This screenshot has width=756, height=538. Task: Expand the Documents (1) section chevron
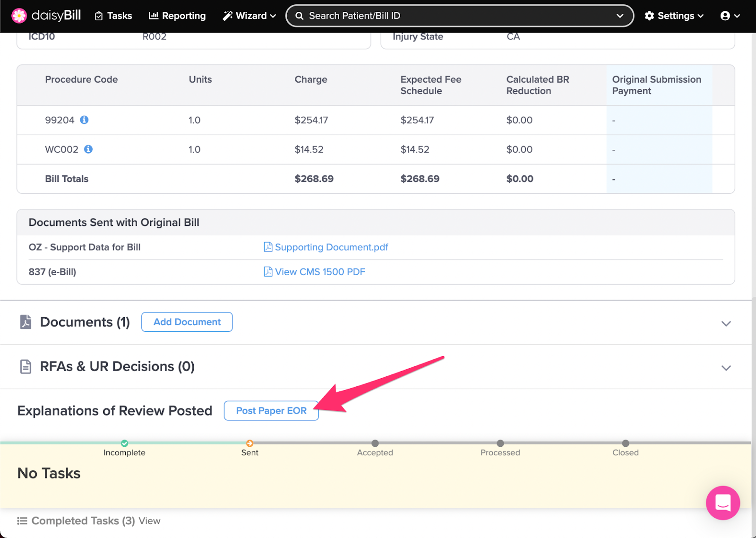726,324
